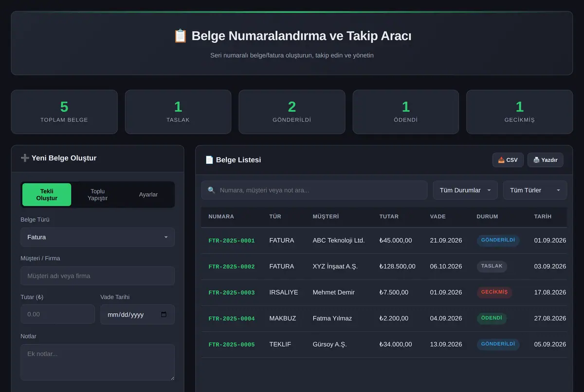Open document FTR-2025-0005
Viewport: 584px width, 392px height.
point(232,344)
